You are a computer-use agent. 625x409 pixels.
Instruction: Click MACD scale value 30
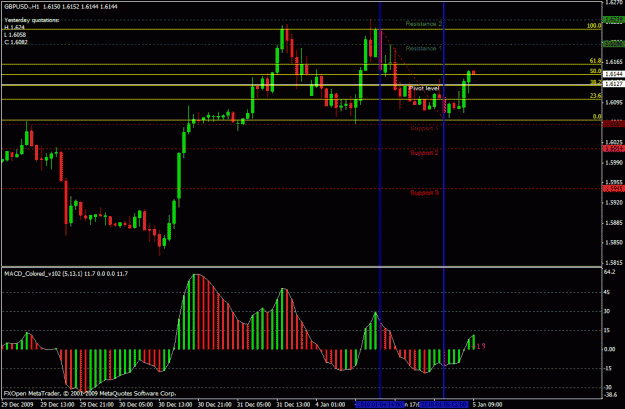[607, 311]
